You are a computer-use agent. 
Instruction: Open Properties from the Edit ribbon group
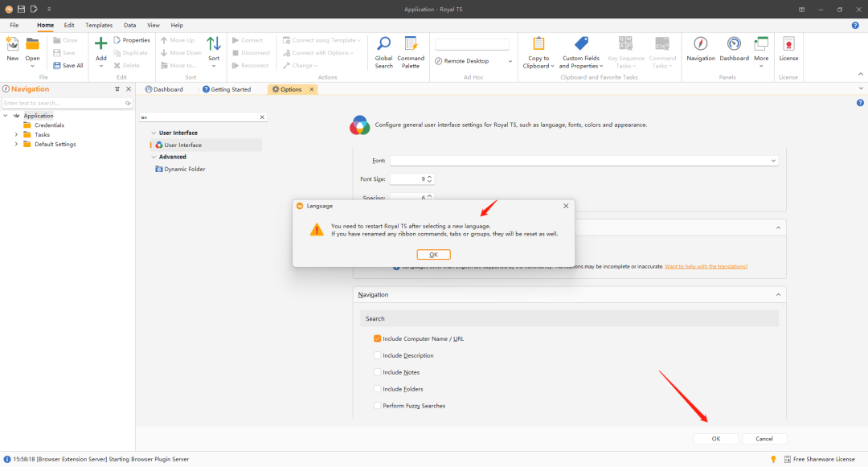tap(132, 40)
